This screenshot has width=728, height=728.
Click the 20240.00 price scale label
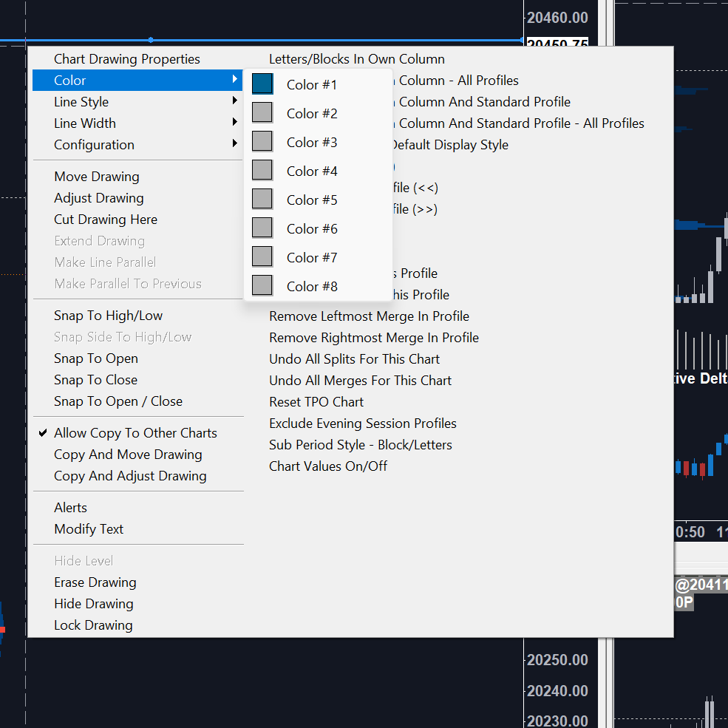point(557,691)
